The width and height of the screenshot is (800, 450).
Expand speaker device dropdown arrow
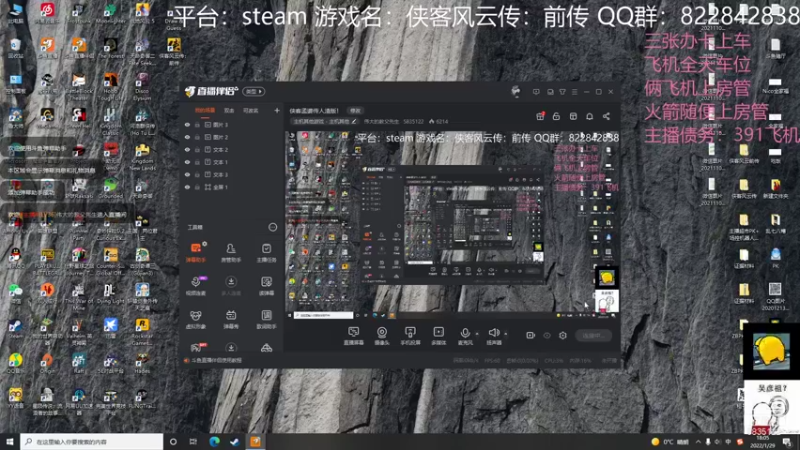tap(506, 334)
